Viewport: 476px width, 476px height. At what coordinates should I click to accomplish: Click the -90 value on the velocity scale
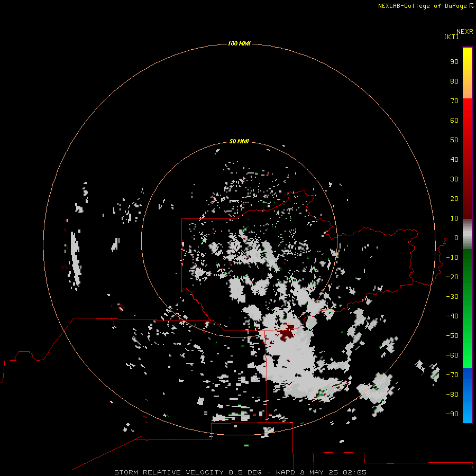[452, 414]
